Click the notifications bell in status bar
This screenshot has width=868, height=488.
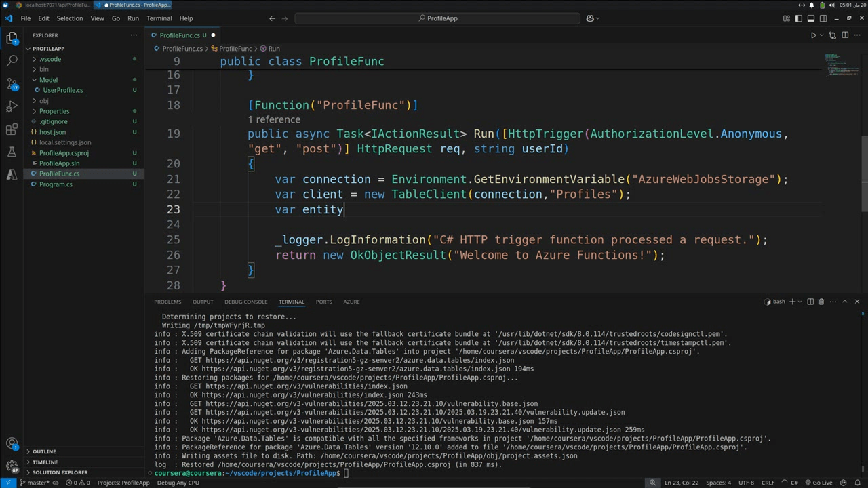pos(859,483)
